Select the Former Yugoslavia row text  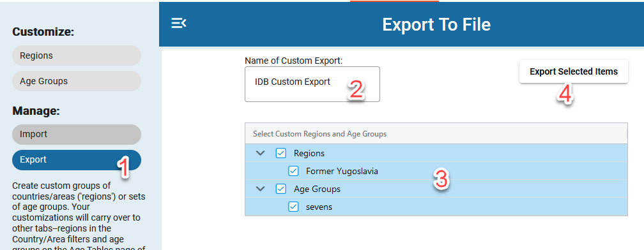(x=342, y=172)
